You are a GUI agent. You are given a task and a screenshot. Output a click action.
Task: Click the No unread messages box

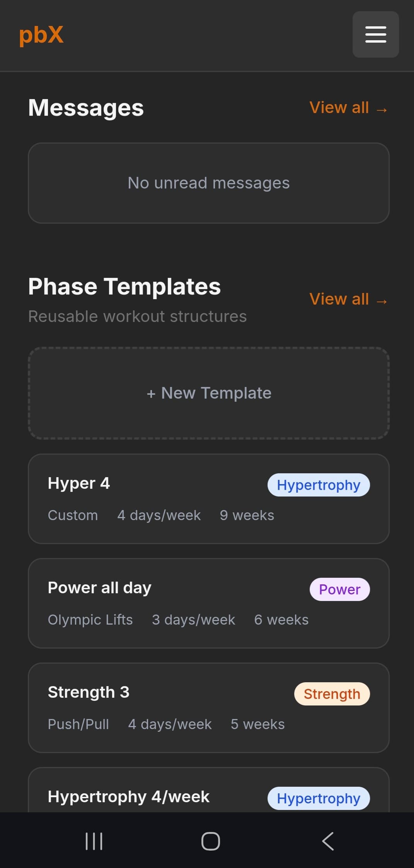point(209,183)
